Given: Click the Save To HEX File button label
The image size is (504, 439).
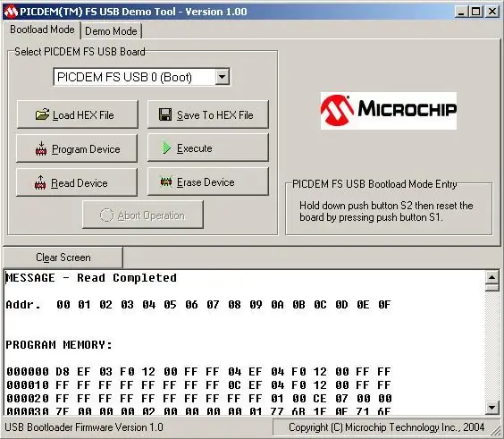Looking at the screenshot, I should 215,115.
